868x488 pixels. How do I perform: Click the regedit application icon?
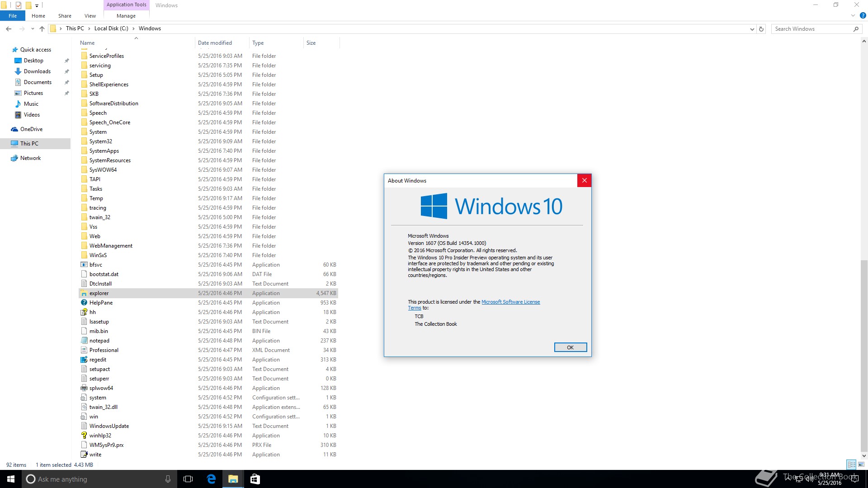(84, 360)
